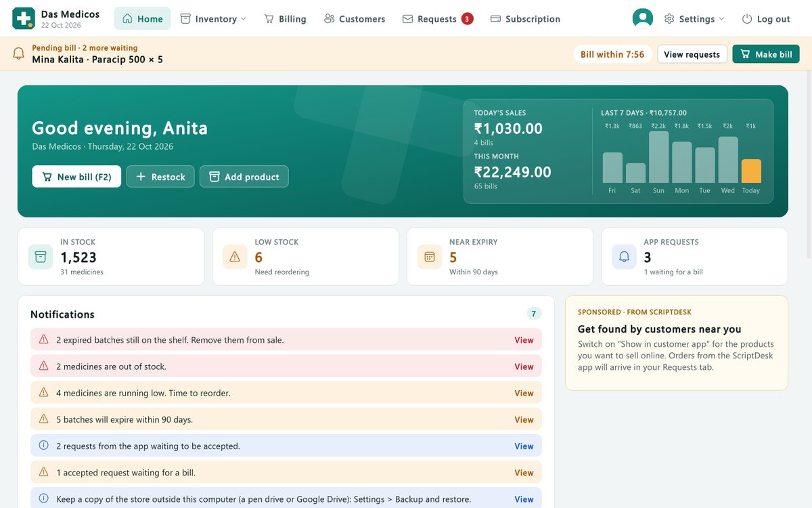Click warning icon on 90 days expiry row
Image resolution: width=812 pixels, height=508 pixels.
point(44,419)
